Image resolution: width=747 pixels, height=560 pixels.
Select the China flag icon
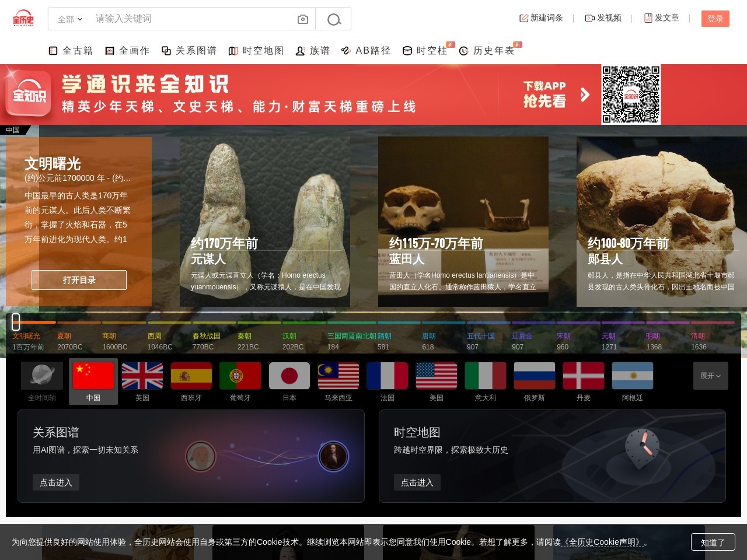pos(93,376)
